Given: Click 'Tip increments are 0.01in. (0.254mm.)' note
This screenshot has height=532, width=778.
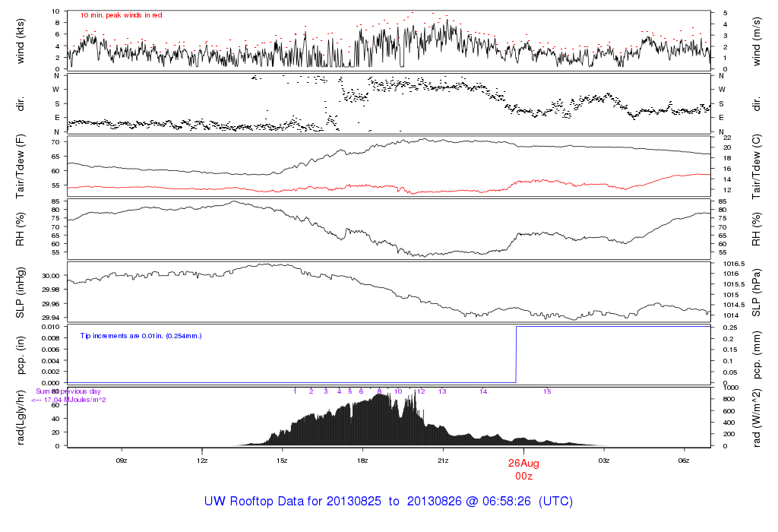Looking at the screenshot, I should 141,336.
